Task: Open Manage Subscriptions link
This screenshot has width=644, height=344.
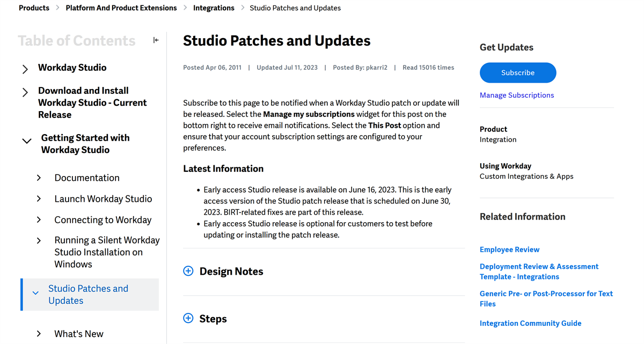Action: pyautogui.click(x=517, y=95)
